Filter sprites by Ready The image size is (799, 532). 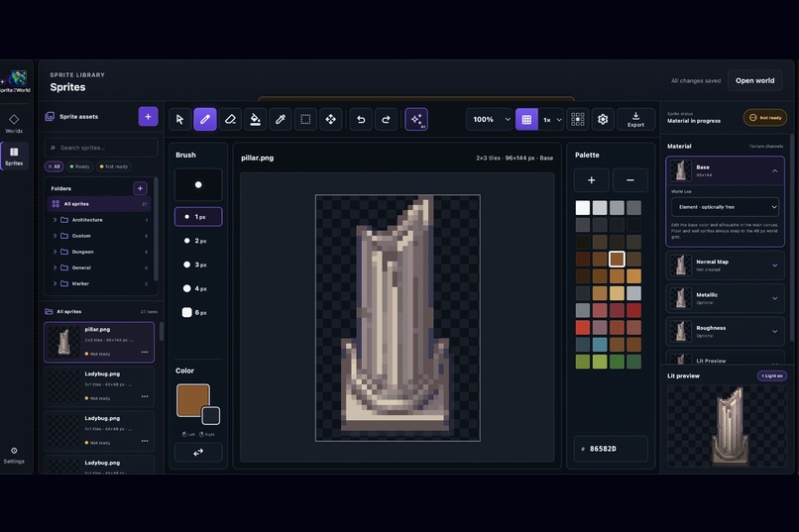(80, 166)
